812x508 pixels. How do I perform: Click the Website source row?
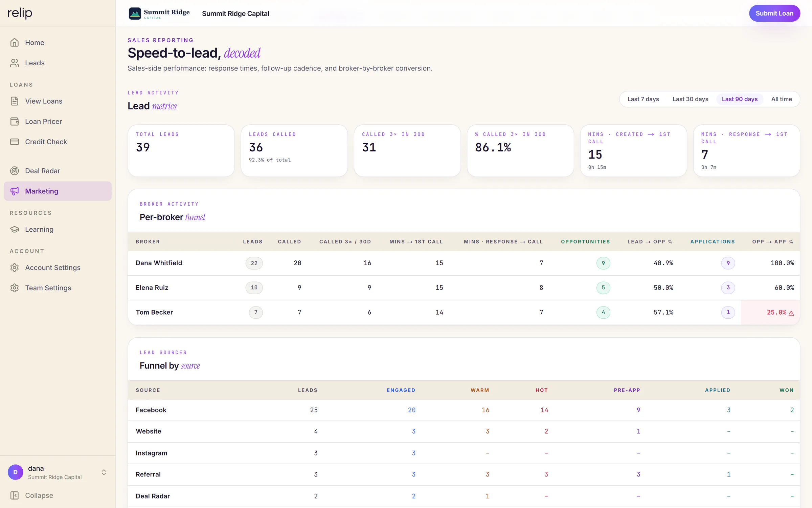click(x=464, y=431)
